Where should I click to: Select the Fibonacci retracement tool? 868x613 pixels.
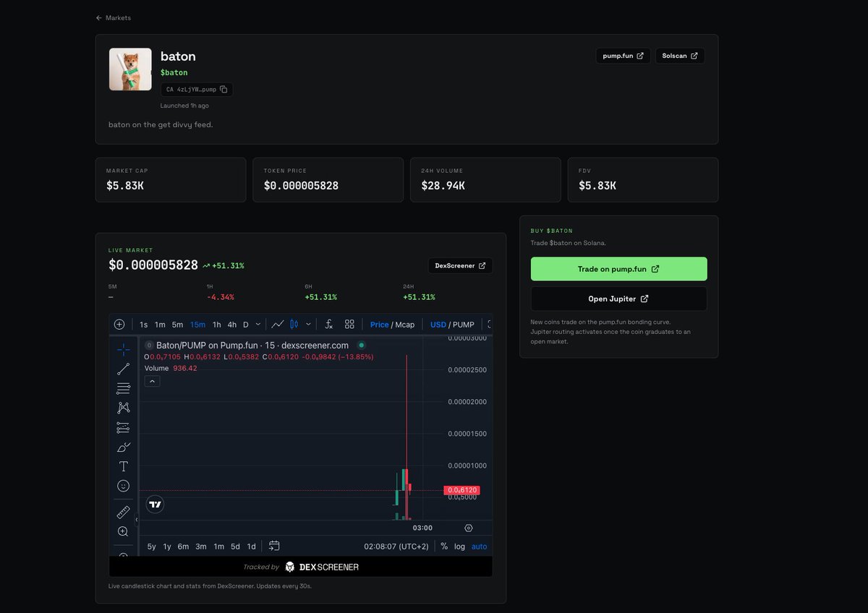123,389
